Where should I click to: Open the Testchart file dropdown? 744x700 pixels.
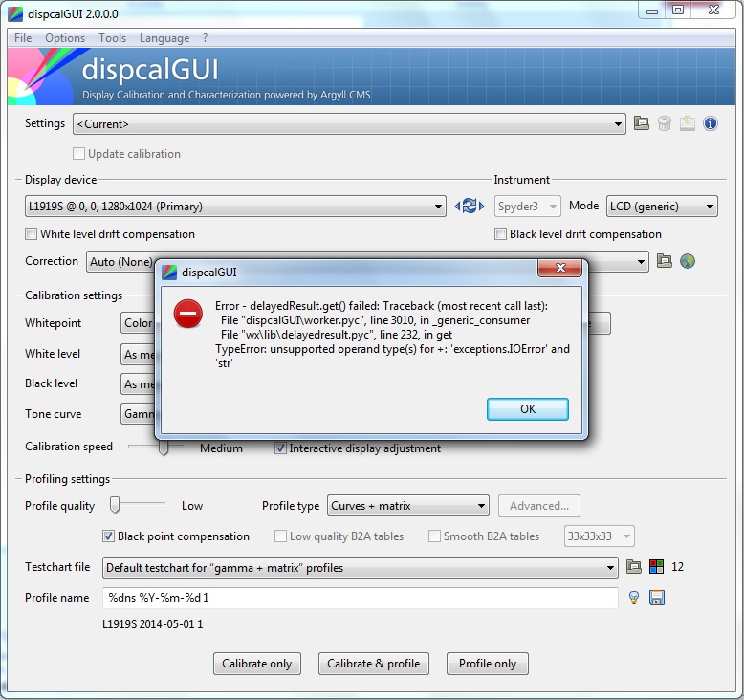tap(361, 568)
